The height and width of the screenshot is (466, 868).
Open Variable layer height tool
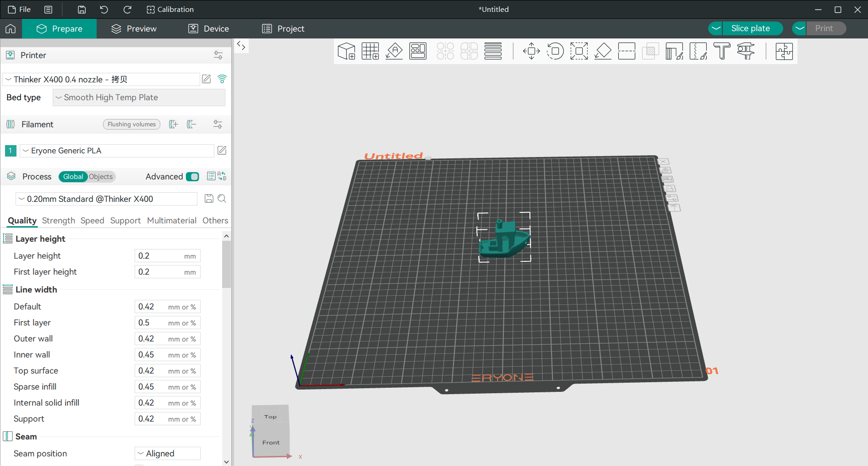493,51
